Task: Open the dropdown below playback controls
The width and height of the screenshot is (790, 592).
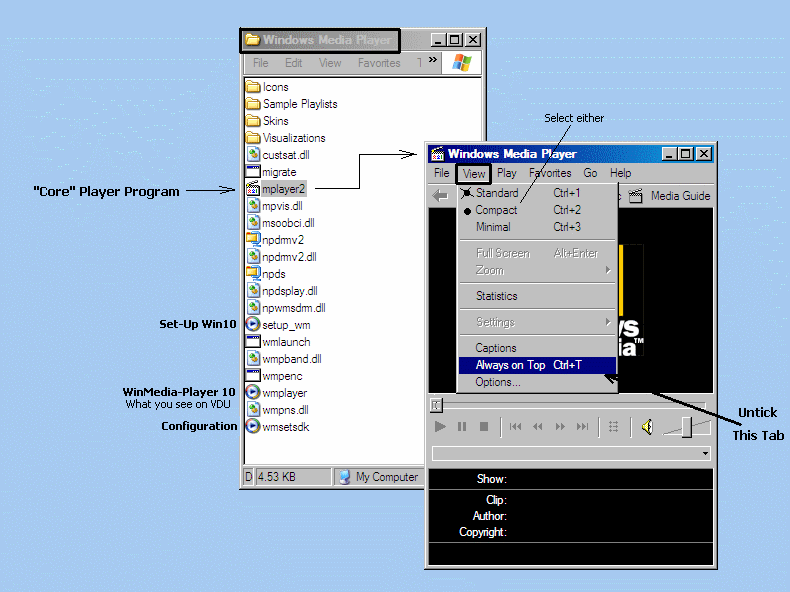Action: tap(705, 453)
